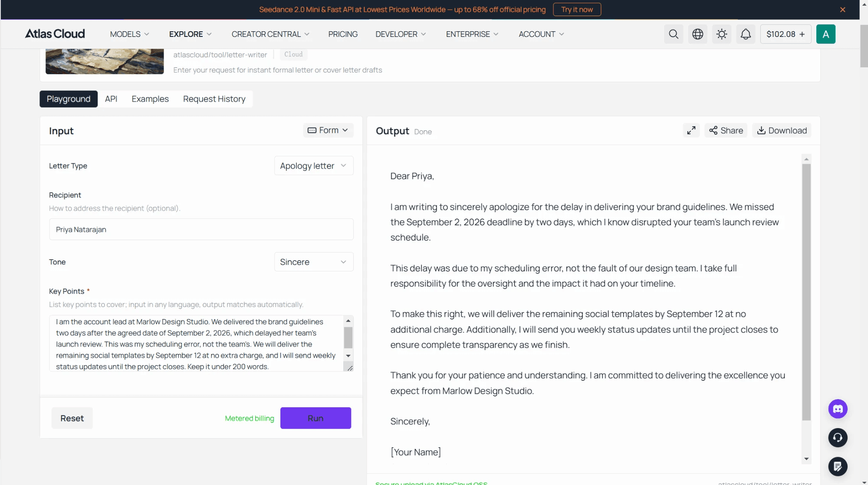
Task: Click the Metered billing link
Action: click(249, 419)
